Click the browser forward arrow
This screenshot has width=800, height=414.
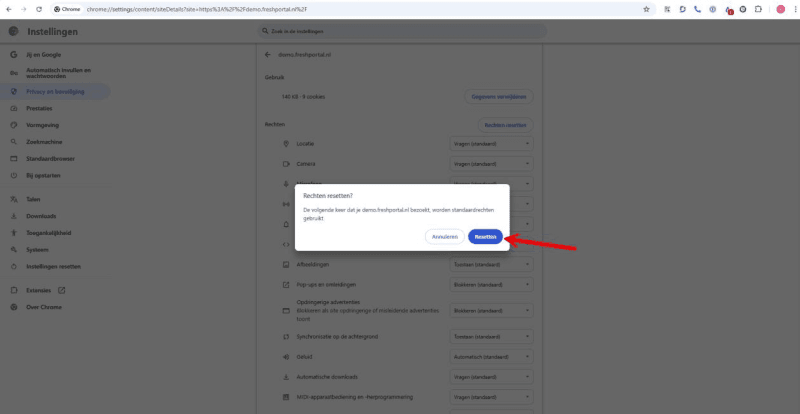pos(23,9)
